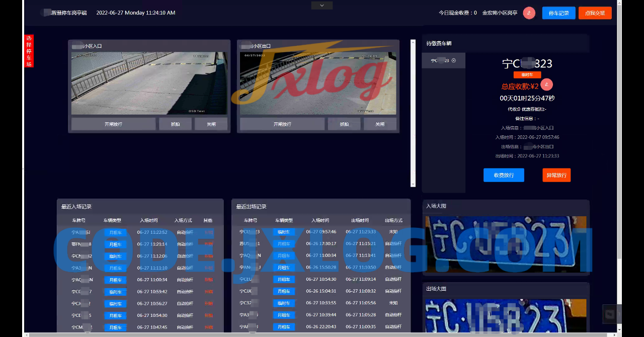Screen dimensions: 644x337
Task: Click the edit icon beside the booth name
Action: tap(529, 13)
